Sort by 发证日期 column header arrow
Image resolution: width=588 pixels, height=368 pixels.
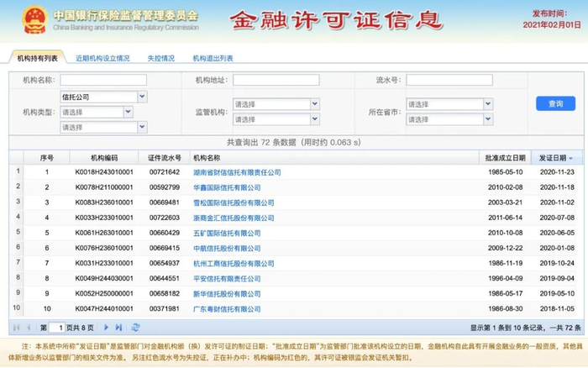570,158
